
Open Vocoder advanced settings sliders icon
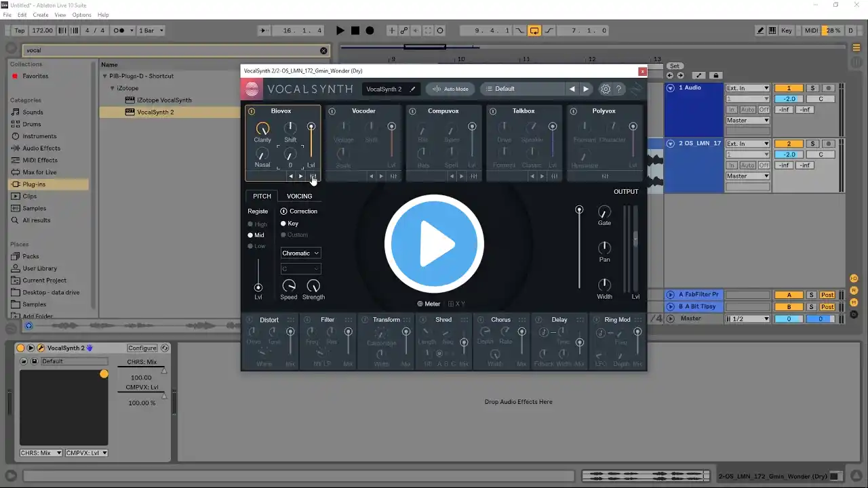click(x=393, y=176)
